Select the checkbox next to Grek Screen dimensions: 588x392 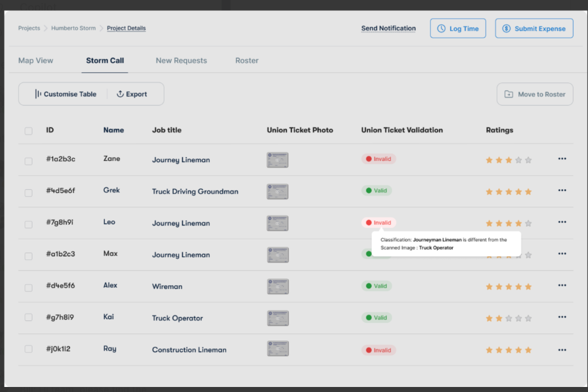(x=28, y=192)
